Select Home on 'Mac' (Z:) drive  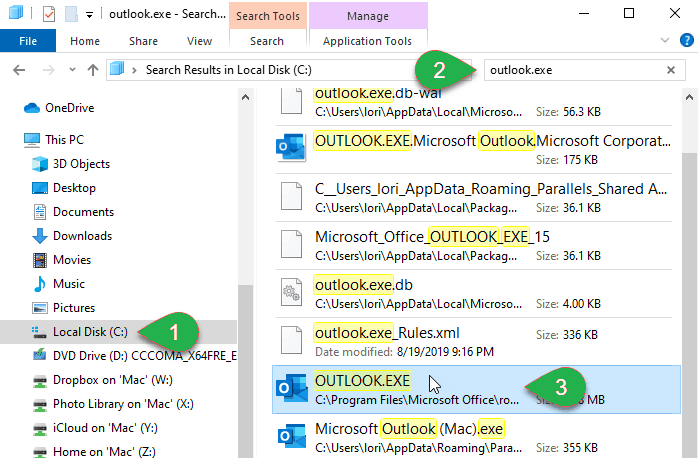pos(104,451)
